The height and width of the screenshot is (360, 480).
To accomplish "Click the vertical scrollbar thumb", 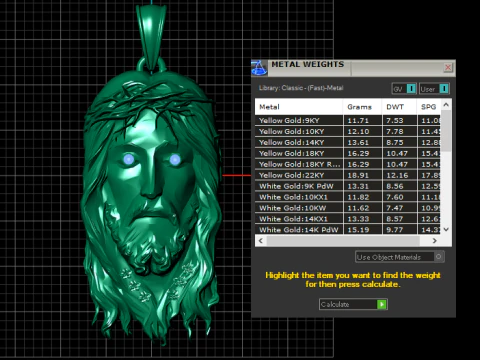I will [446, 131].
